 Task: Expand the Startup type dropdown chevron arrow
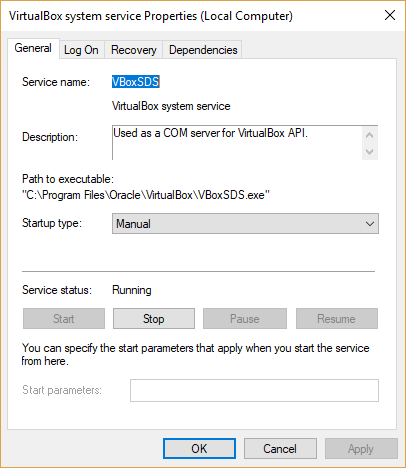[370, 224]
